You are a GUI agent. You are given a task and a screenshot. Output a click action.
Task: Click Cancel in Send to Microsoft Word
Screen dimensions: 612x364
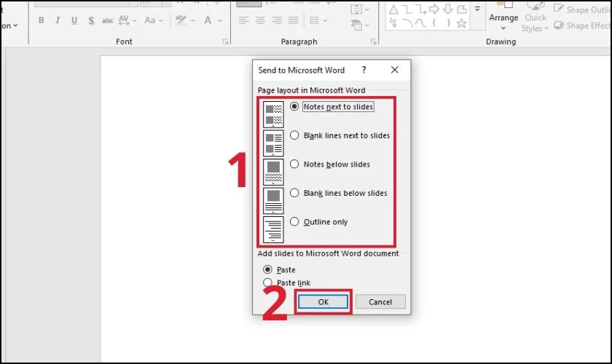coord(380,301)
